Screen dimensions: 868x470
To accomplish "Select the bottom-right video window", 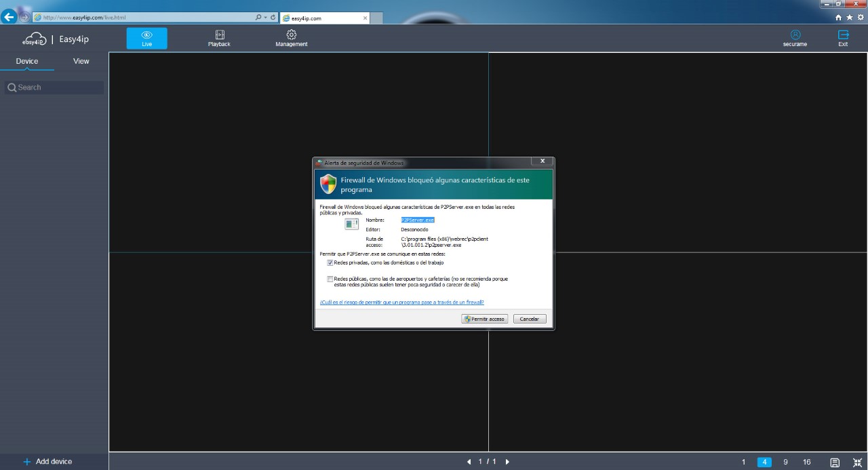I will click(677, 351).
